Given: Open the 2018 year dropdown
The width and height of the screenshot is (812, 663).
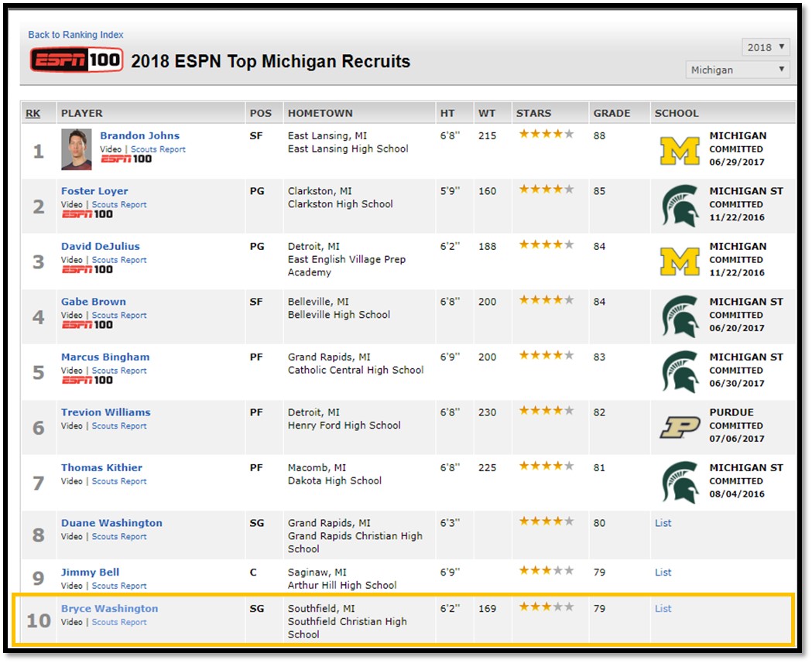Looking at the screenshot, I should (766, 47).
